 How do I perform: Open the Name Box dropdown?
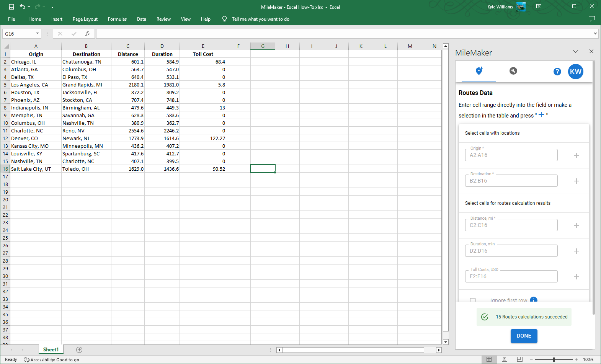(x=37, y=34)
